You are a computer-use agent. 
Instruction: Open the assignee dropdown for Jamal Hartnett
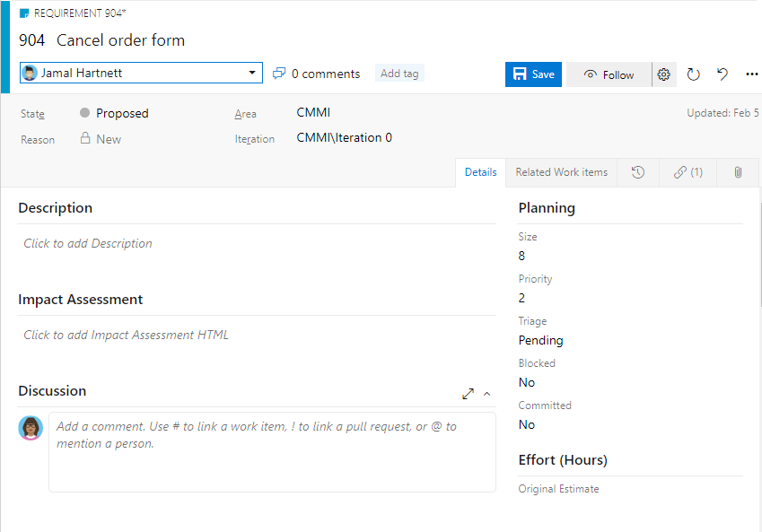(252, 73)
